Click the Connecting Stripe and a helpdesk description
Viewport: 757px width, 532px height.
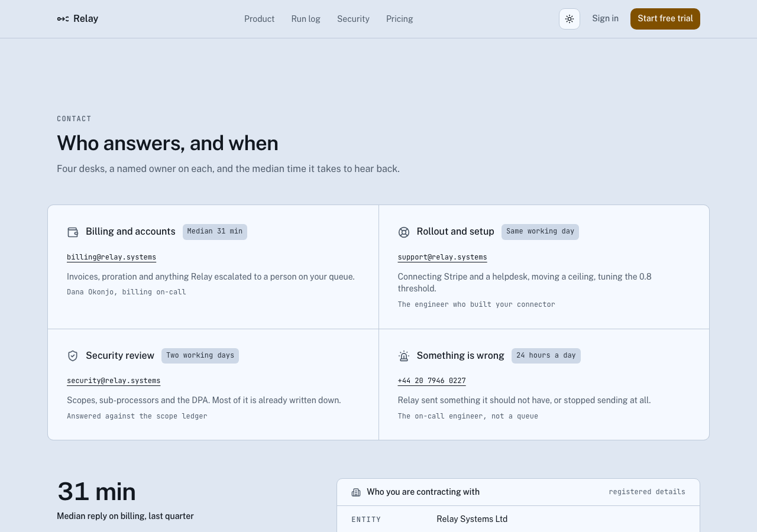point(525,283)
